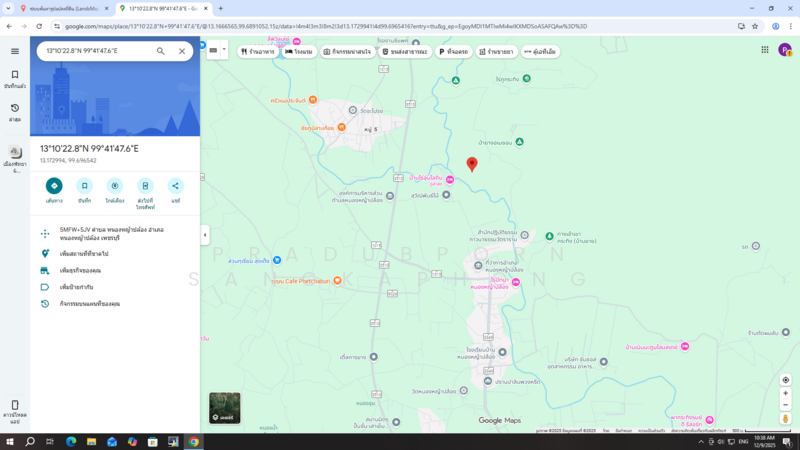This screenshot has height=450, width=800.
Task: Clear the search box with X
Action: point(182,51)
